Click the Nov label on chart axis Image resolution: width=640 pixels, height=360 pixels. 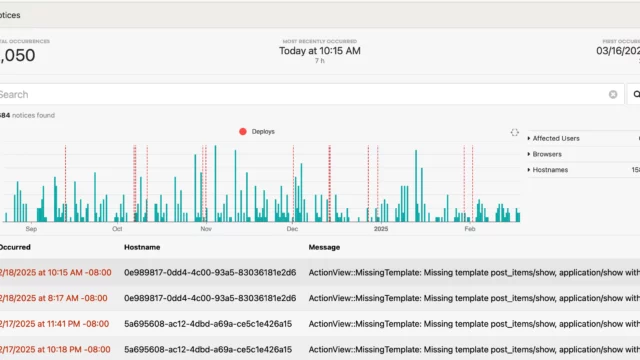coord(206,229)
